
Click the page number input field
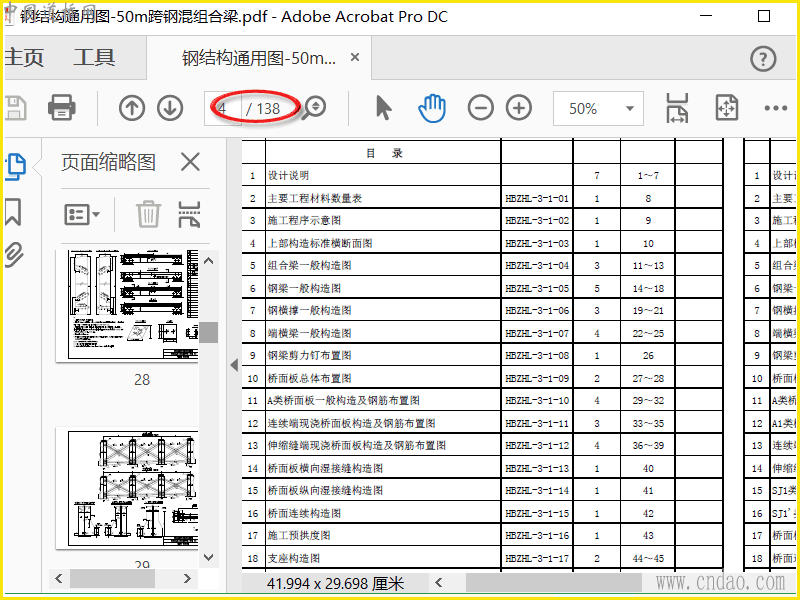[x=223, y=108]
